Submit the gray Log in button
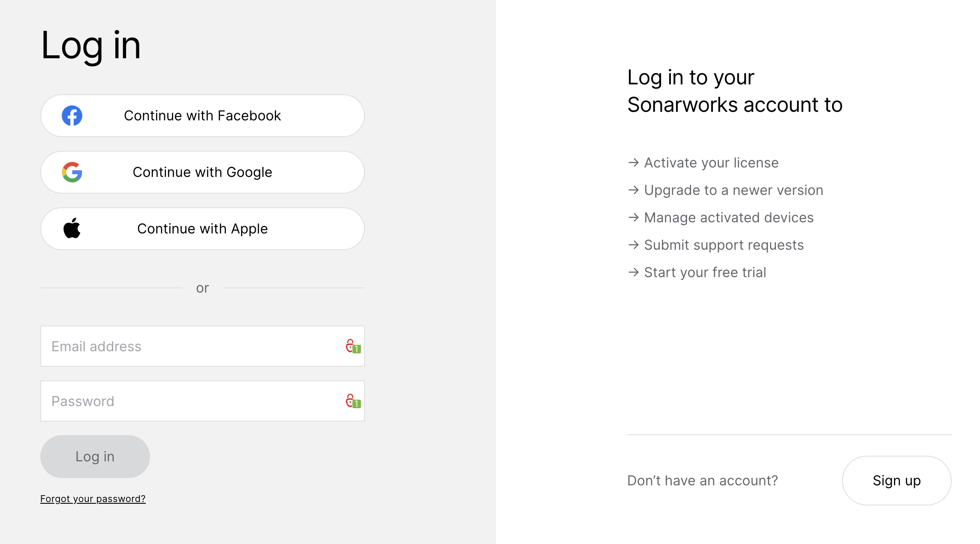The width and height of the screenshot is (980, 544). coord(95,457)
